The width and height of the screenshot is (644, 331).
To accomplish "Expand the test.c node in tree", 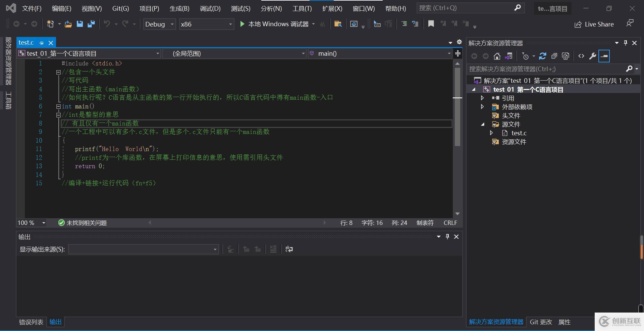I will coord(491,133).
